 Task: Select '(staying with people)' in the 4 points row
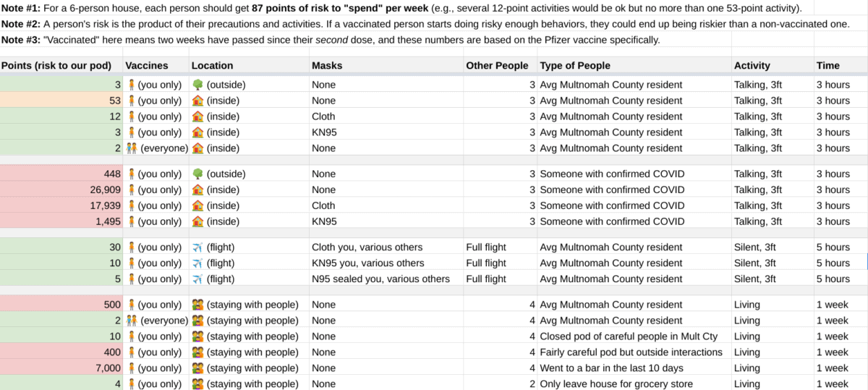pyautogui.click(x=252, y=384)
